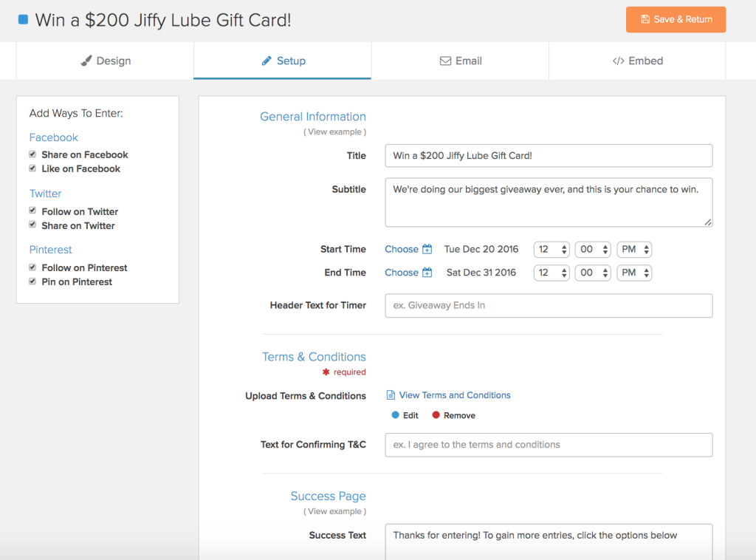Viewport: 756px width, 560px height.
Task: Click View example under General Information
Action: (x=334, y=132)
